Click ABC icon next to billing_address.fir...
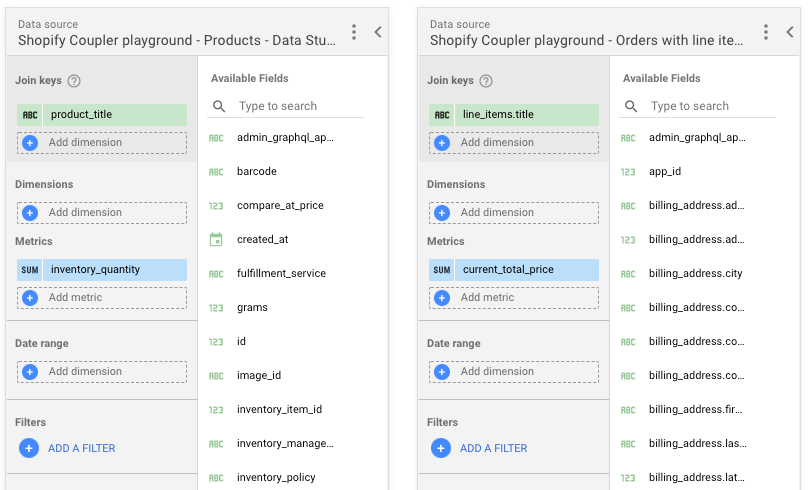This screenshot has height=490, width=811. click(x=627, y=410)
